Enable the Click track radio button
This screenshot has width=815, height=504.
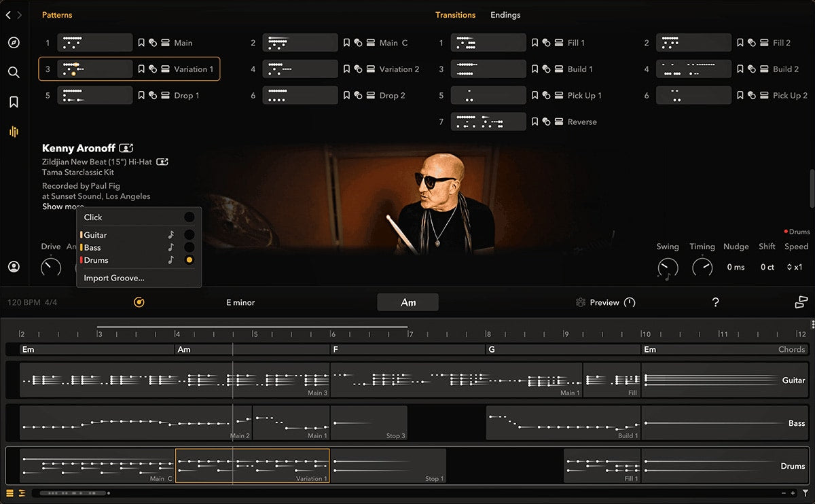[x=189, y=217]
